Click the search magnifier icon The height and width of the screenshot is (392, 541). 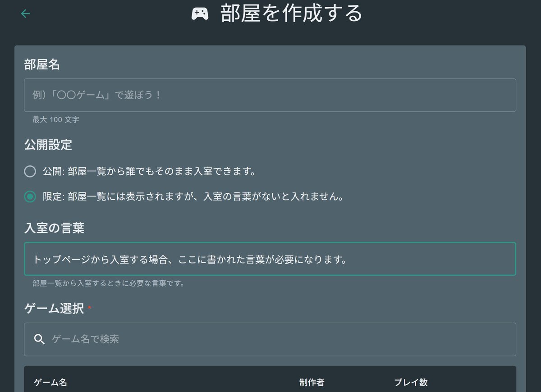(40, 339)
